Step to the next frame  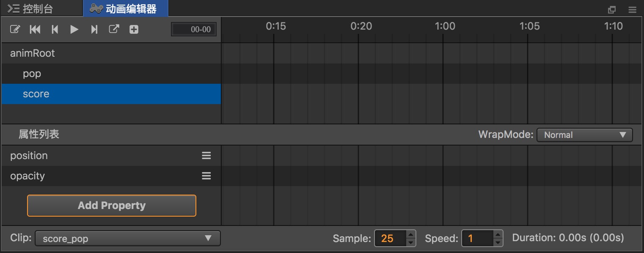pos(94,29)
